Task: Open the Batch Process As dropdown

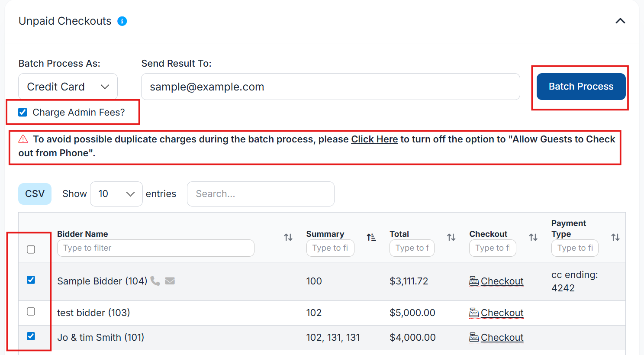Action: coord(68,87)
